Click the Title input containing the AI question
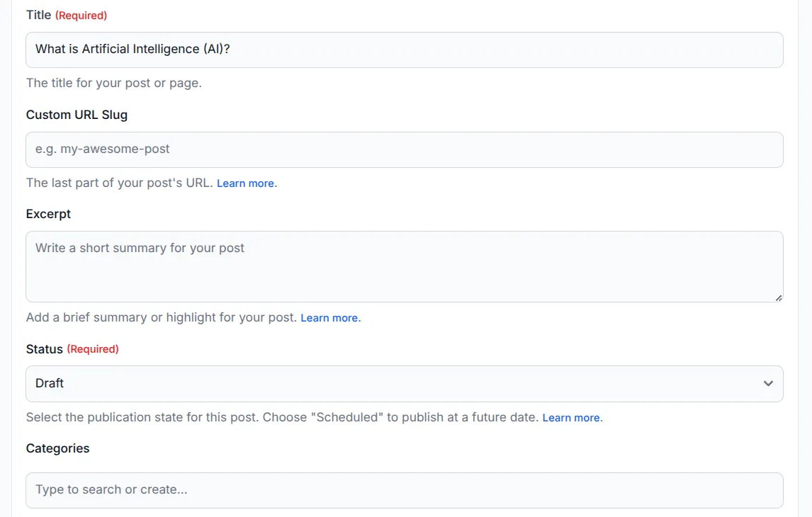The height and width of the screenshot is (517, 812). tap(404, 50)
